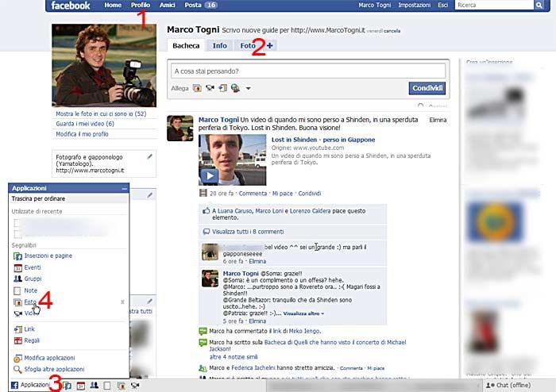Click the video icon in the bottom bar
This screenshot has width=556, height=392.
(x=135, y=386)
